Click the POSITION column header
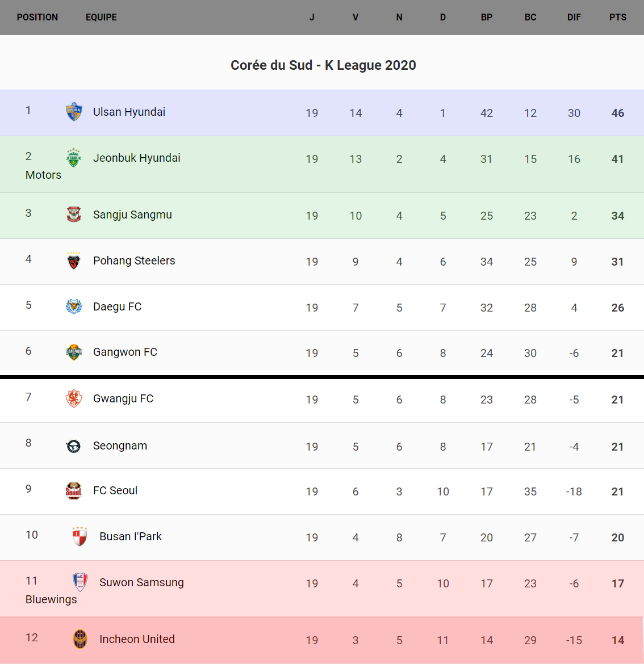Image resolution: width=644 pixels, height=664 pixels. (37, 18)
